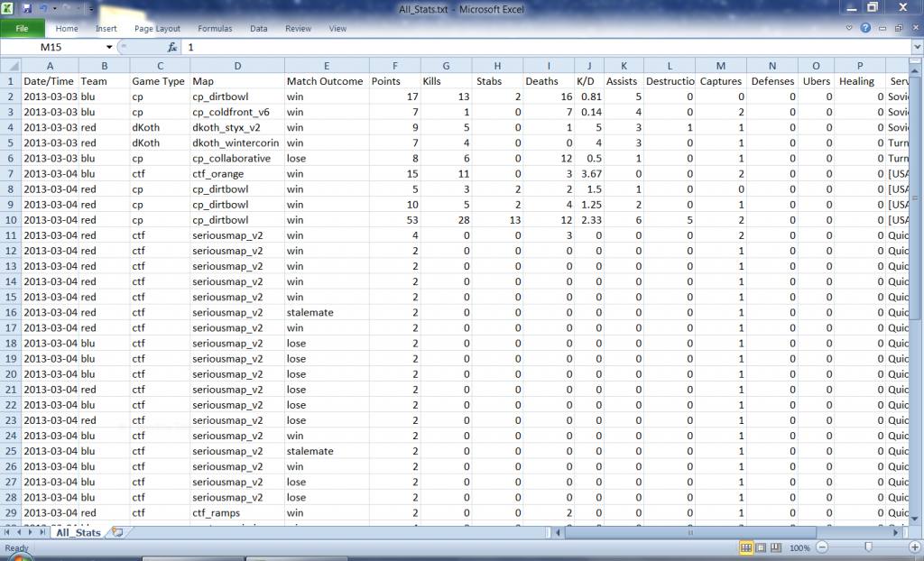The height and width of the screenshot is (561, 924).
Task: Expand the formula bar chevron
Action: click(x=918, y=47)
